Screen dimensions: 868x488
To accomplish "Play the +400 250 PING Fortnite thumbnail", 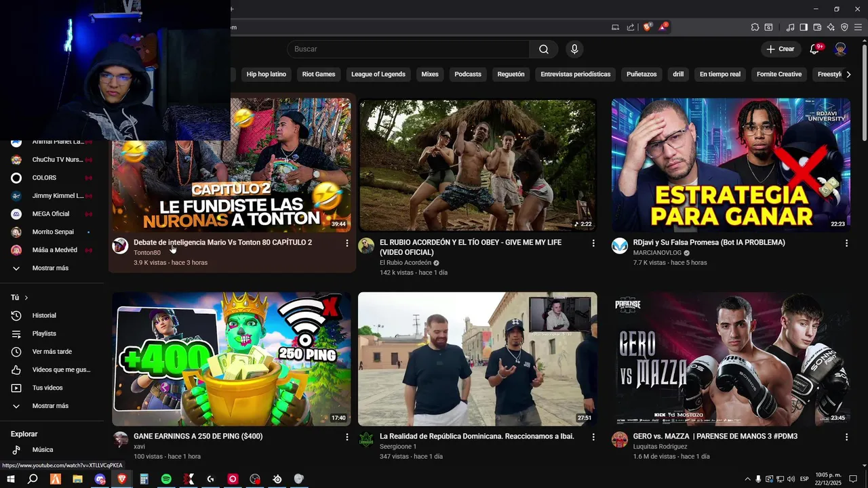I will pyautogui.click(x=231, y=359).
